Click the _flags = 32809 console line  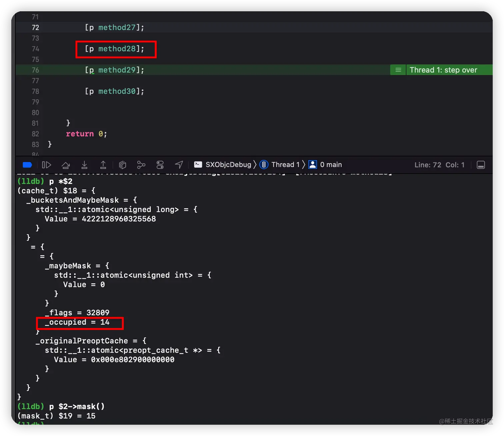[x=77, y=313]
